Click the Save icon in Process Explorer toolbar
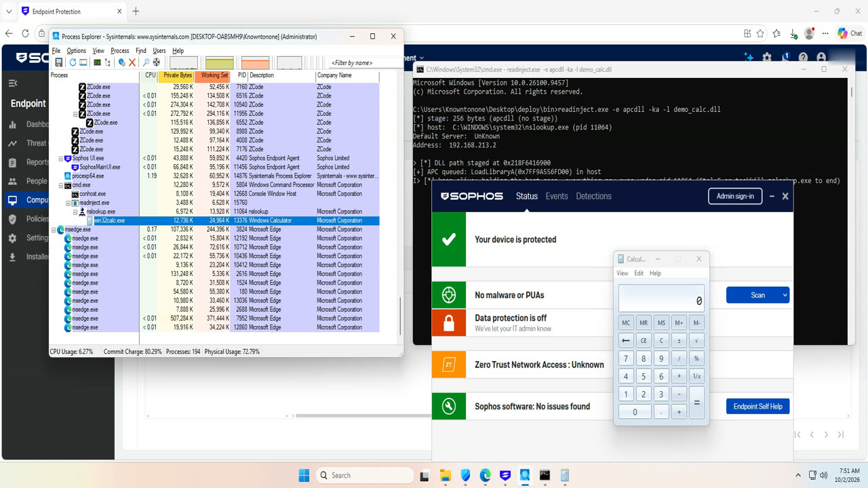The height and width of the screenshot is (488, 868). [x=58, y=62]
